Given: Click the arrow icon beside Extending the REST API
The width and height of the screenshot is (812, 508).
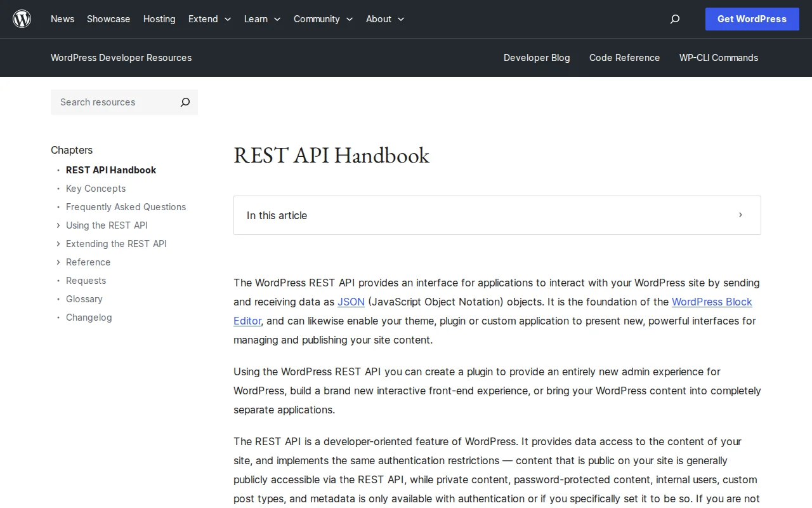Looking at the screenshot, I should pos(58,244).
